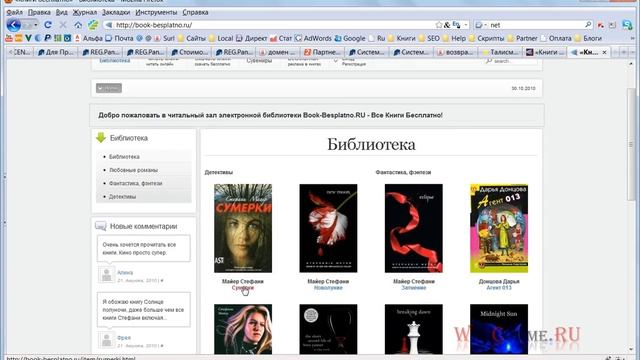640x360 pixels.
Task: Click Алина's avatar icon
Action: click(x=107, y=275)
